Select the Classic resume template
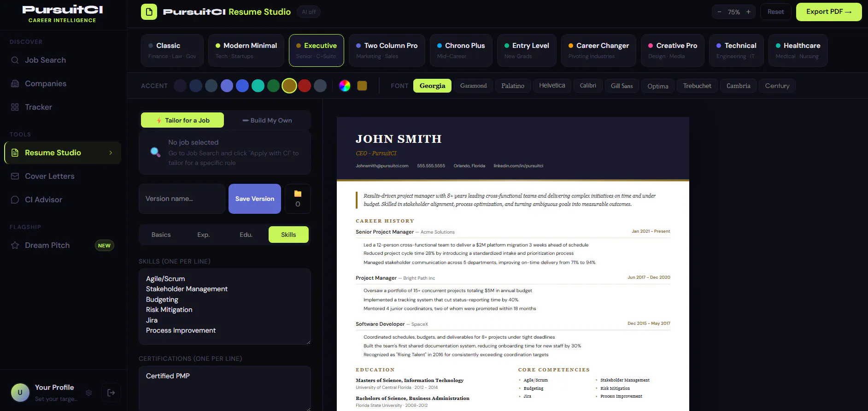The image size is (868, 411). [172, 50]
